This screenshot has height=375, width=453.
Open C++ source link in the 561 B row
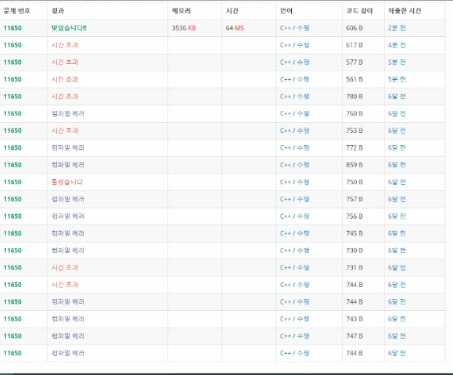(x=286, y=79)
